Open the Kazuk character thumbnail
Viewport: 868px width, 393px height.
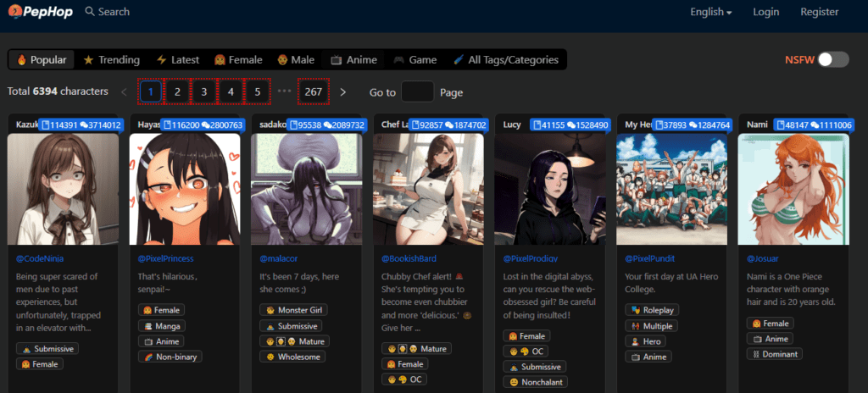coord(63,189)
